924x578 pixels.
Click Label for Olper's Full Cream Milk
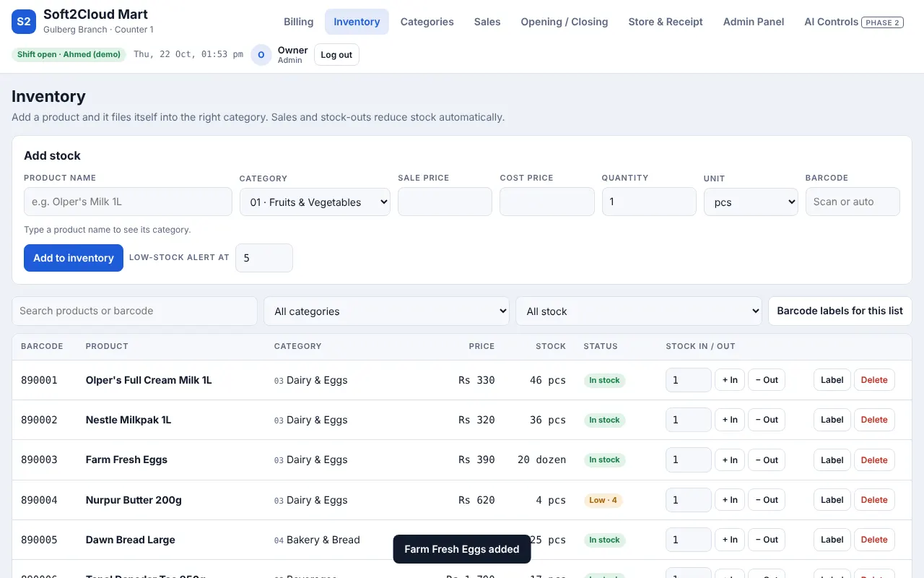832,380
